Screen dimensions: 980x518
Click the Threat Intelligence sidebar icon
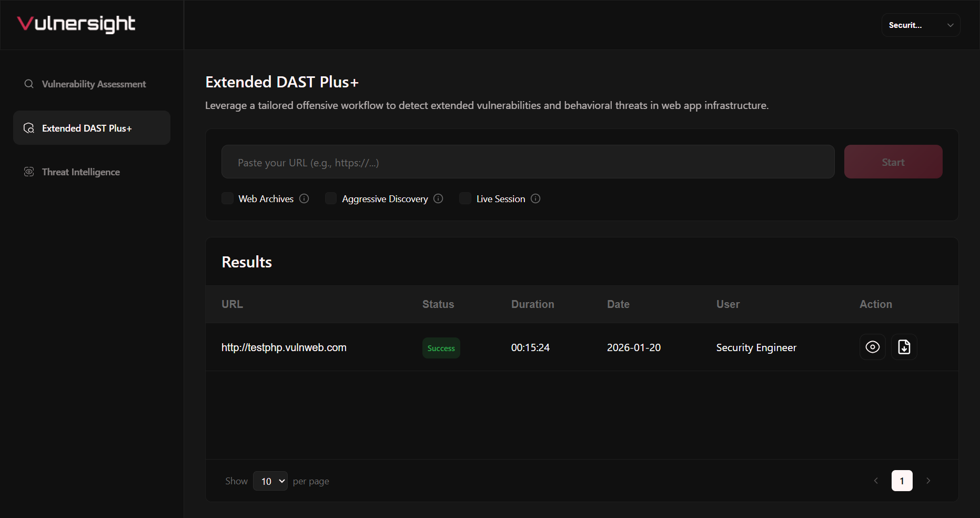click(x=29, y=172)
